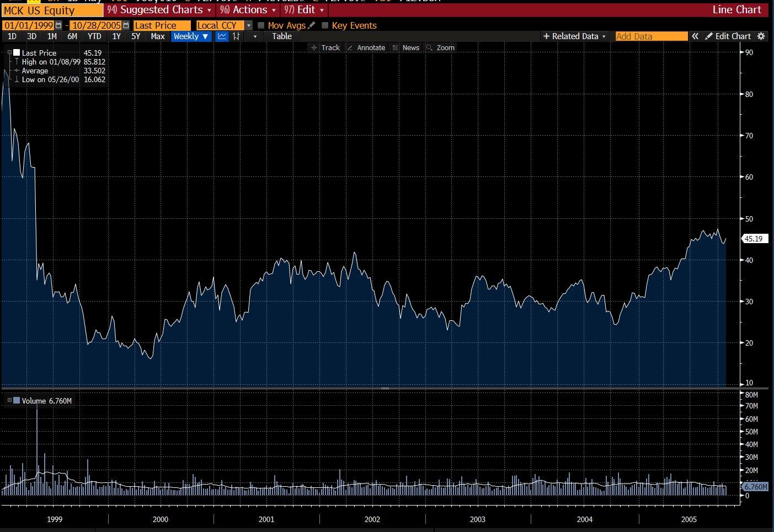Viewport: 774px width, 532px height.
Task: Click the Average 33.502 legend row
Action: tap(60, 71)
